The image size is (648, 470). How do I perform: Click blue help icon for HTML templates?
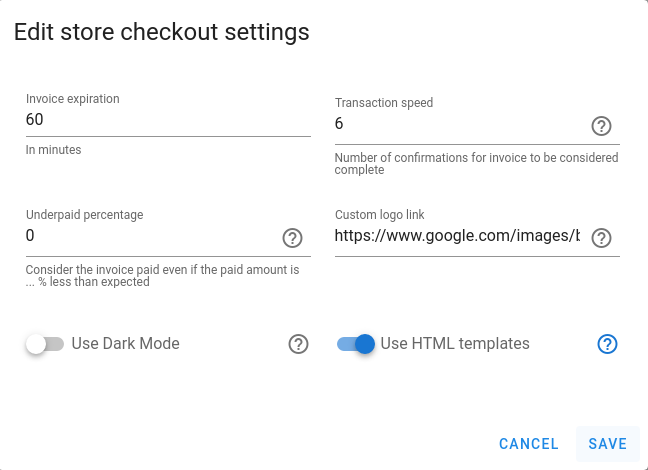[607, 344]
